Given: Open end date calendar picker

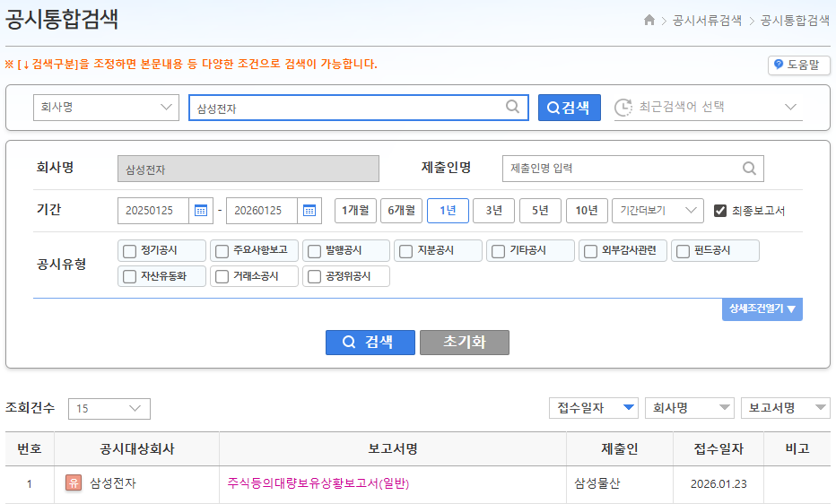Looking at the screenshot, I should [x=309, y=211].
